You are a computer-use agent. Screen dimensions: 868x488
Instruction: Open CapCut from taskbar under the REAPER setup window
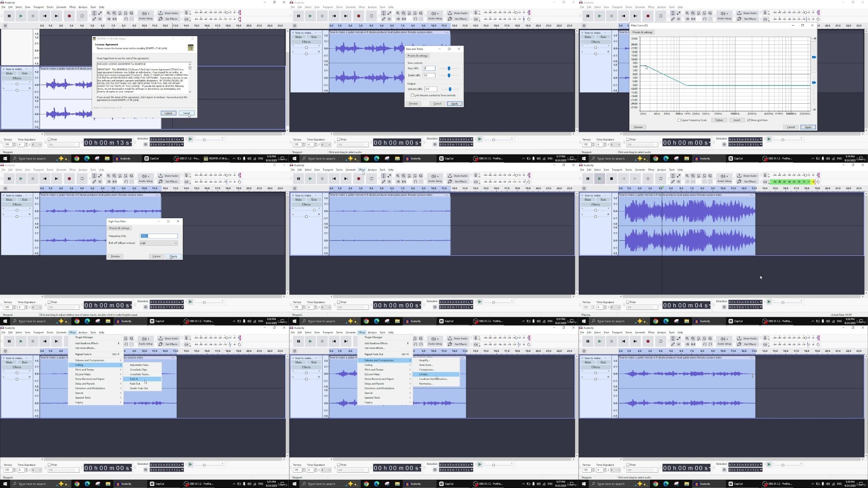point(152,158)
